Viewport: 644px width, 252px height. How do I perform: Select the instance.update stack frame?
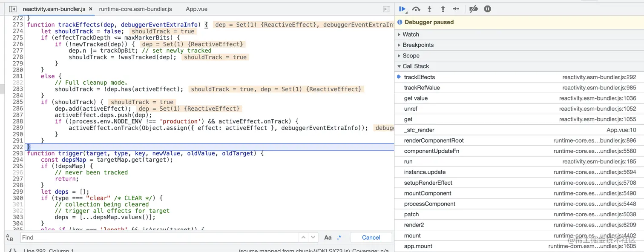click(519, 172)
